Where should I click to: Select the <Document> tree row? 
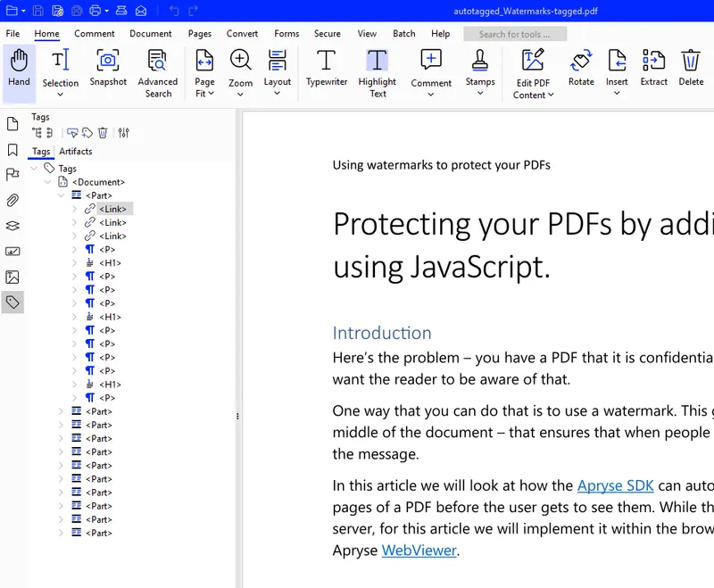tap(98, 182)
